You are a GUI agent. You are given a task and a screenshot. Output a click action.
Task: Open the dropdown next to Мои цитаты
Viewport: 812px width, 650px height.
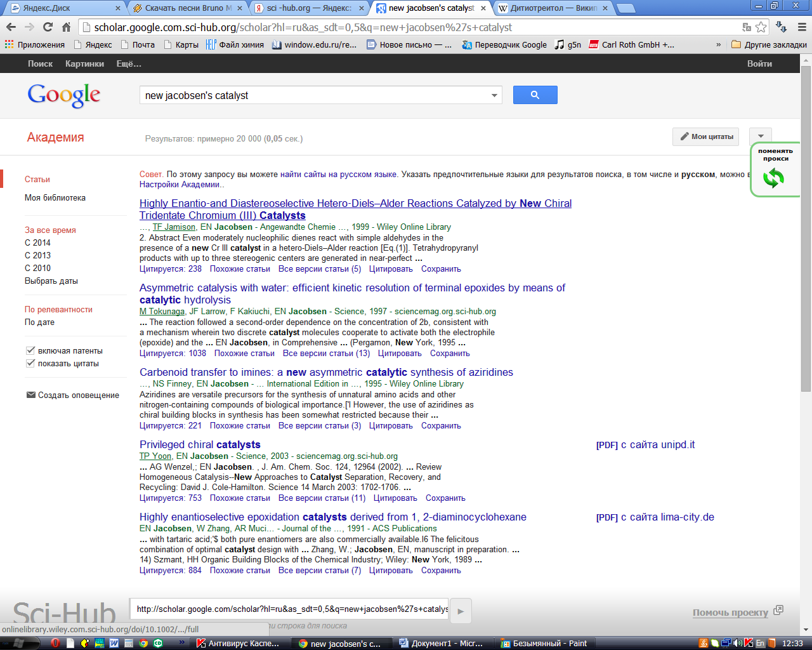pyautogui.click(x=761, y=136)
